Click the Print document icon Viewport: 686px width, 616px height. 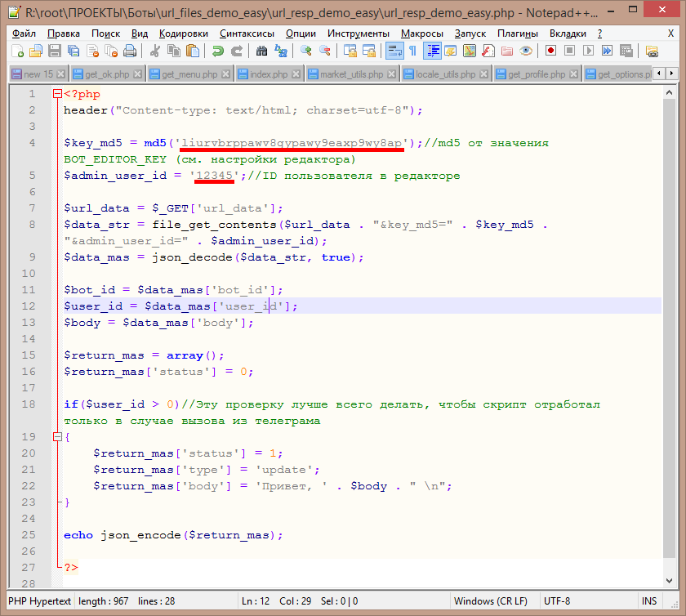[130, 51]
